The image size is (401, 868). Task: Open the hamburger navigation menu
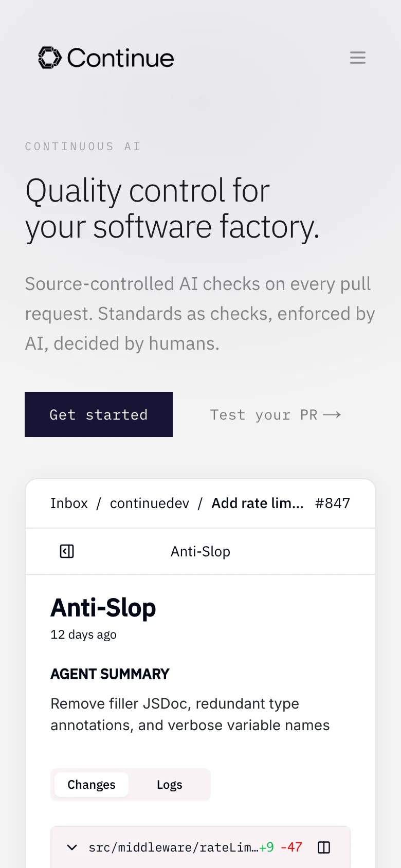pos(358,58)
